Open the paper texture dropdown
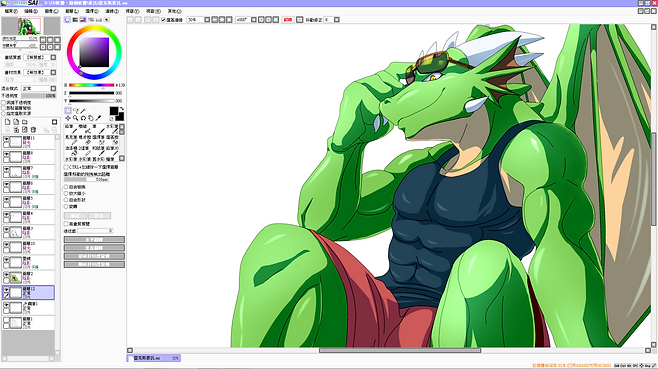 coord(53,57)
